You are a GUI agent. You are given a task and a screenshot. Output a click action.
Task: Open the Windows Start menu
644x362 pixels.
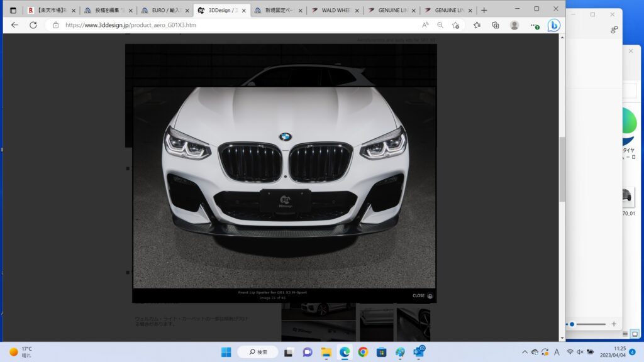point(226,352)
